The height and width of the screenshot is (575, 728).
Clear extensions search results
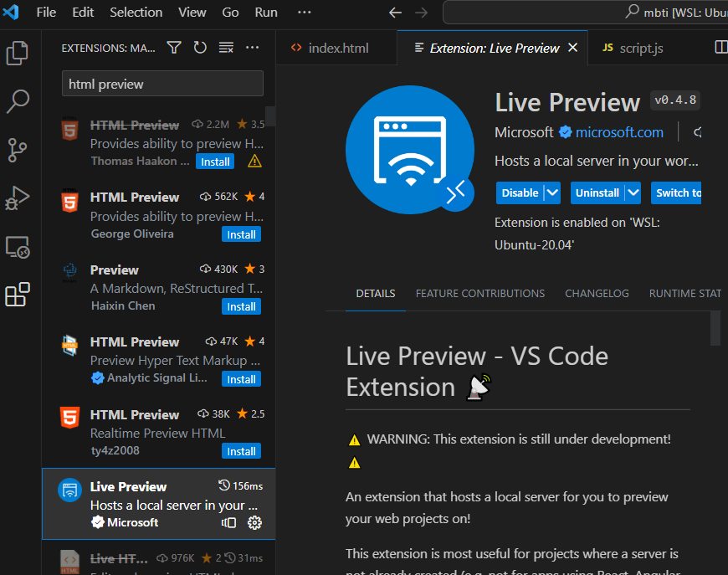click(x=226, y=48)
